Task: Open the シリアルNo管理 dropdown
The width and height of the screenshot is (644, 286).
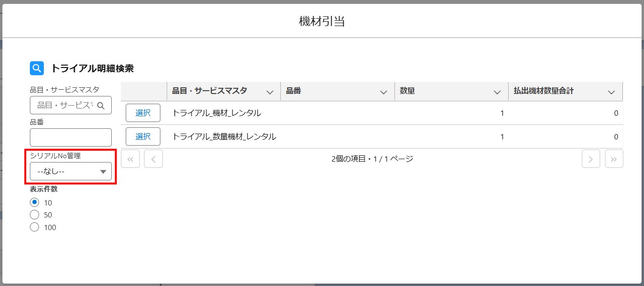Action: click(71, 171)
